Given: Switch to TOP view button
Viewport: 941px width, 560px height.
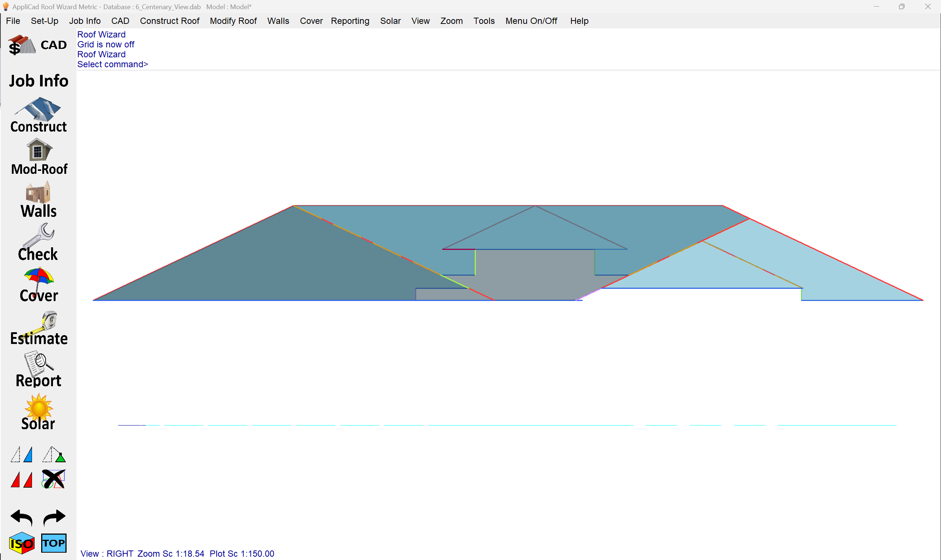Looking at the screenshot, I should pos(54,543).
